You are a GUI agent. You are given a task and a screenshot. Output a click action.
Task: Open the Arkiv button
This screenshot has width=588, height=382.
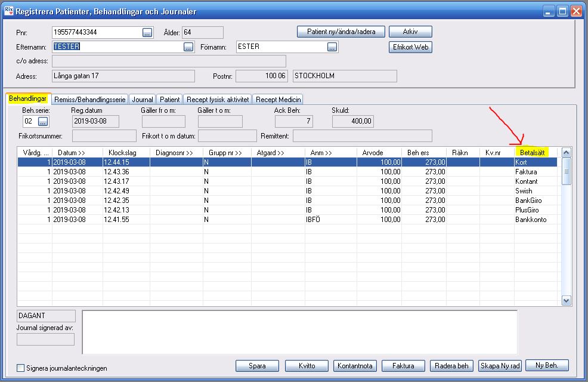(410, 32)
